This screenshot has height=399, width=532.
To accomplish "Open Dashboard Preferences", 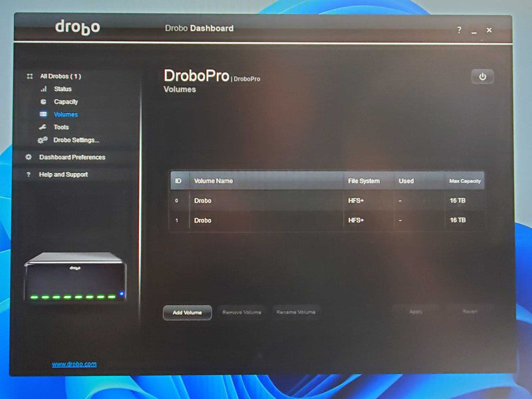I will point(72,157).
